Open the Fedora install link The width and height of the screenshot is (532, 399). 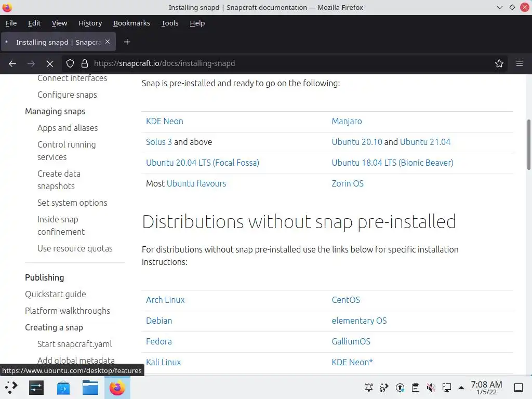coord(159,341)
